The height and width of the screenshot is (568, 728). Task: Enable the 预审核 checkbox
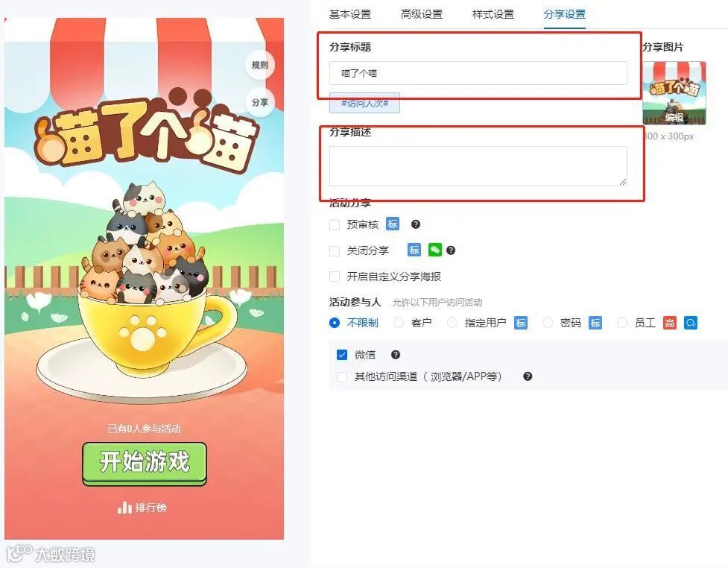335,225
